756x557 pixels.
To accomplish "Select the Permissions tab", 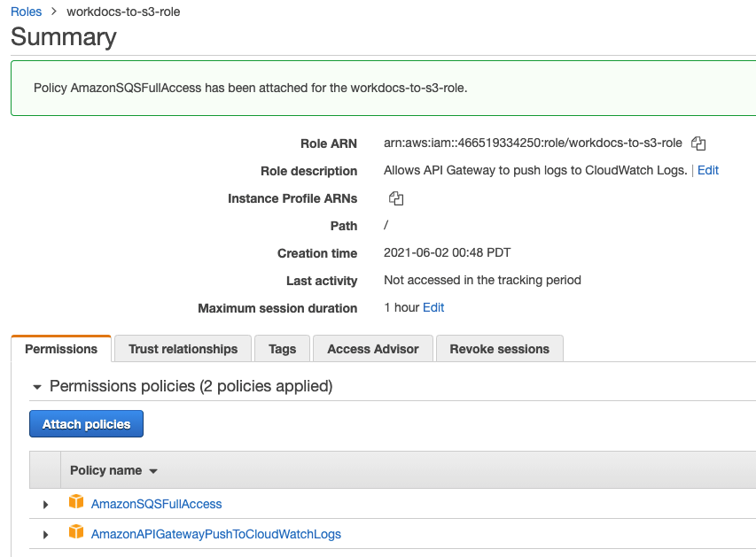I will point(60,349).
